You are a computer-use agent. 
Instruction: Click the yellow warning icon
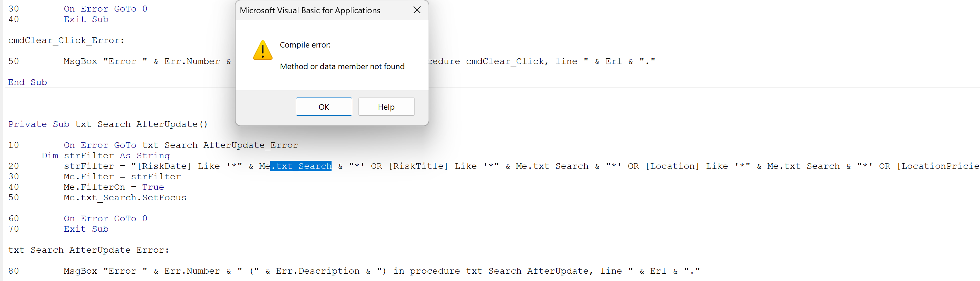coord(262,50)
